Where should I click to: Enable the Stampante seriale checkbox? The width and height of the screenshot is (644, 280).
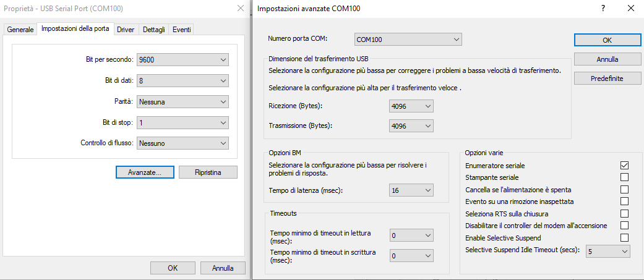pyautogui.click(x=624, y=177)
